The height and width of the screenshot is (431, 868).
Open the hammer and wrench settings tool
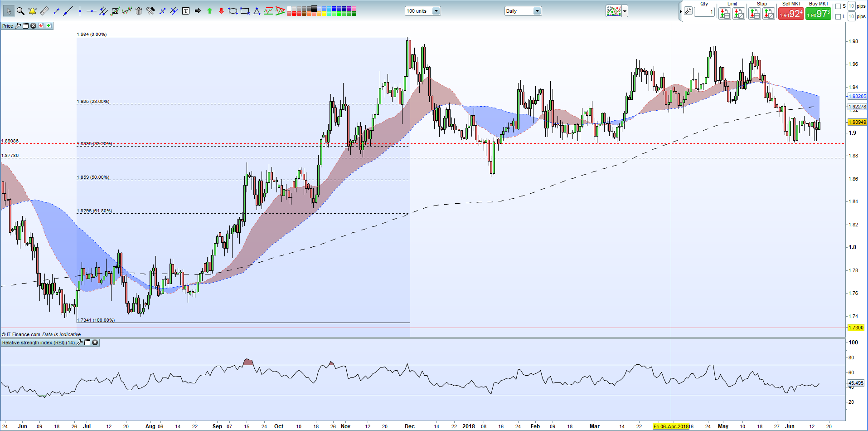150,11
